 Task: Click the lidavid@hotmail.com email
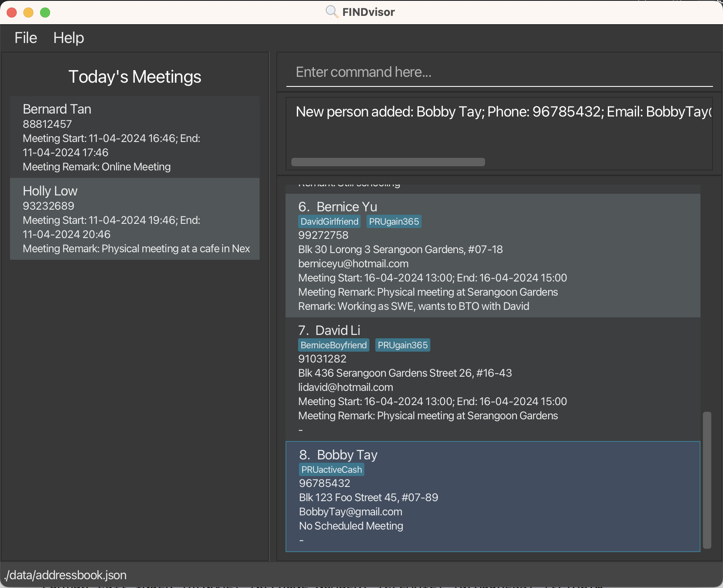[346, 387]
